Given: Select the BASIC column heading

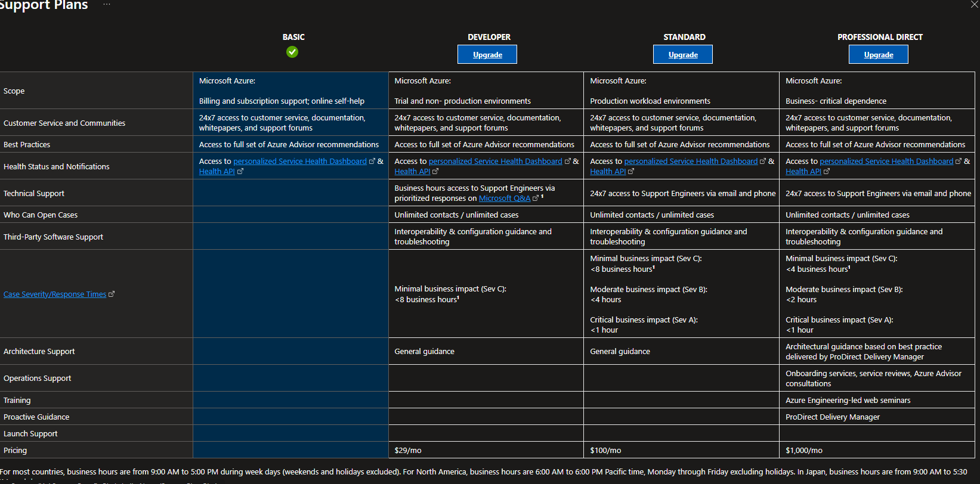Looking at the screenshot, I should [x=293, y=37].
